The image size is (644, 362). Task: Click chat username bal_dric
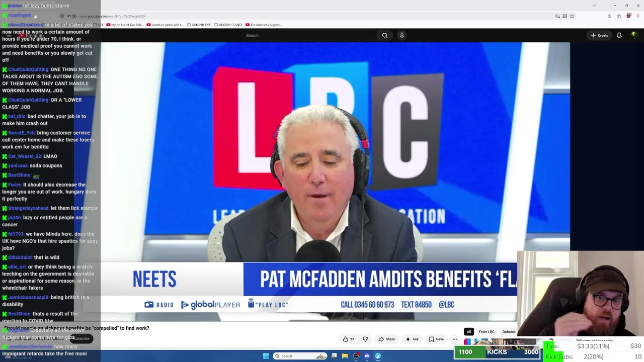point(17,116)
